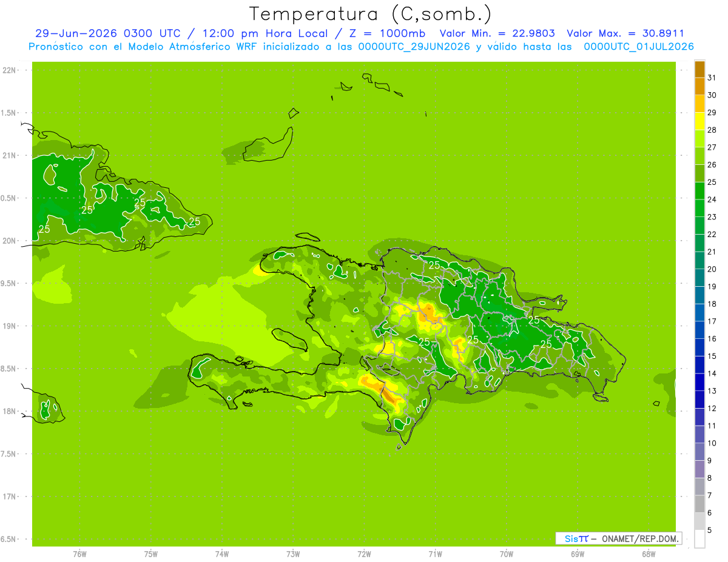Pick the teal legend swatch between 19 and 20
This screenshot has height=562, width=728.
pyautogui.click(x=699, y=278)
